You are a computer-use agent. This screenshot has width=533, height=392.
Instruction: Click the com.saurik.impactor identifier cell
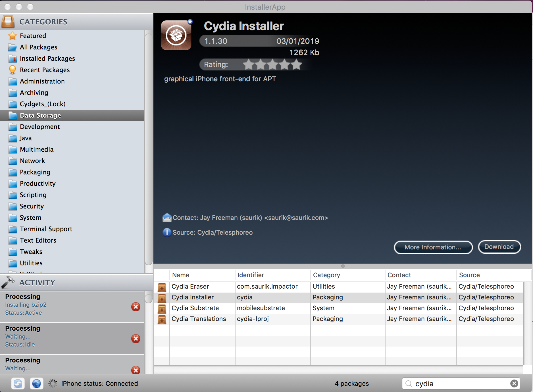coord(273,286)
